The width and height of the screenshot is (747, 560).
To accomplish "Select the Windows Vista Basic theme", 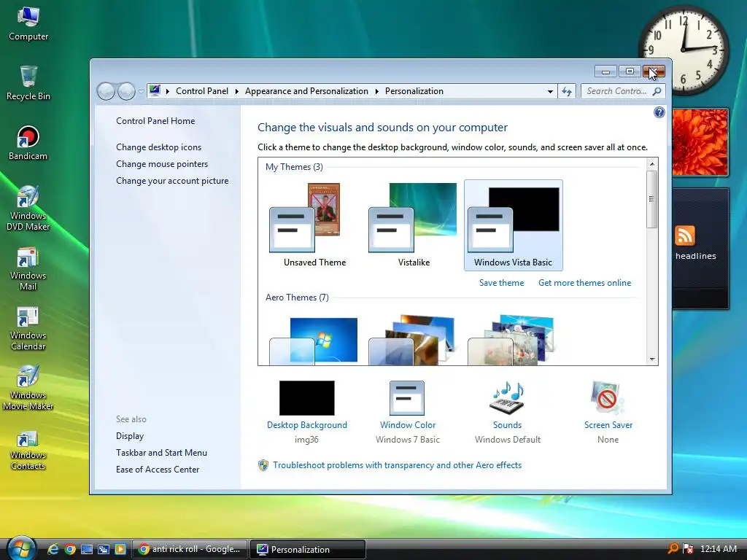I will (513, 225).
